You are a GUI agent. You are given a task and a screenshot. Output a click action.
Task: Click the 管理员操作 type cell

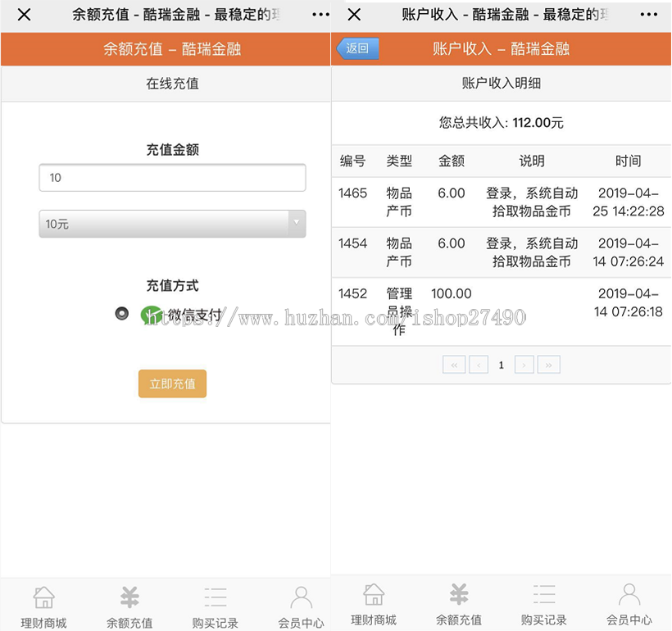point(399,311)
